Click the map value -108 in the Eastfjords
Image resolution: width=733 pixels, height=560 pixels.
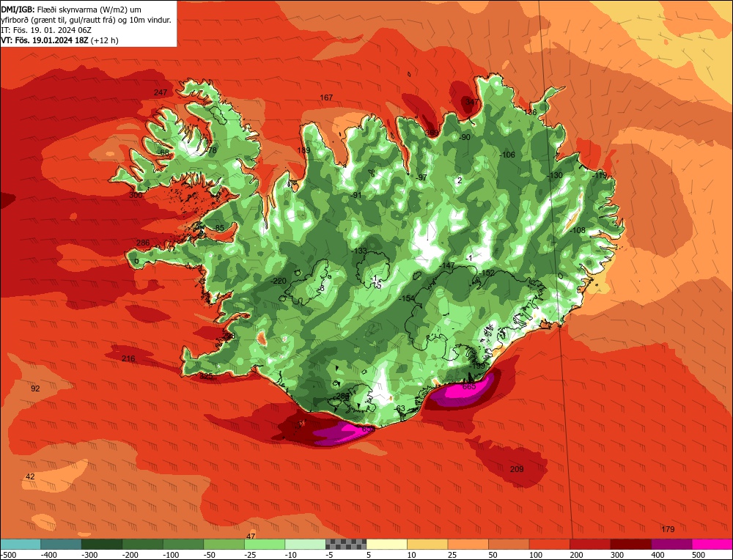[x=578, y=230]
